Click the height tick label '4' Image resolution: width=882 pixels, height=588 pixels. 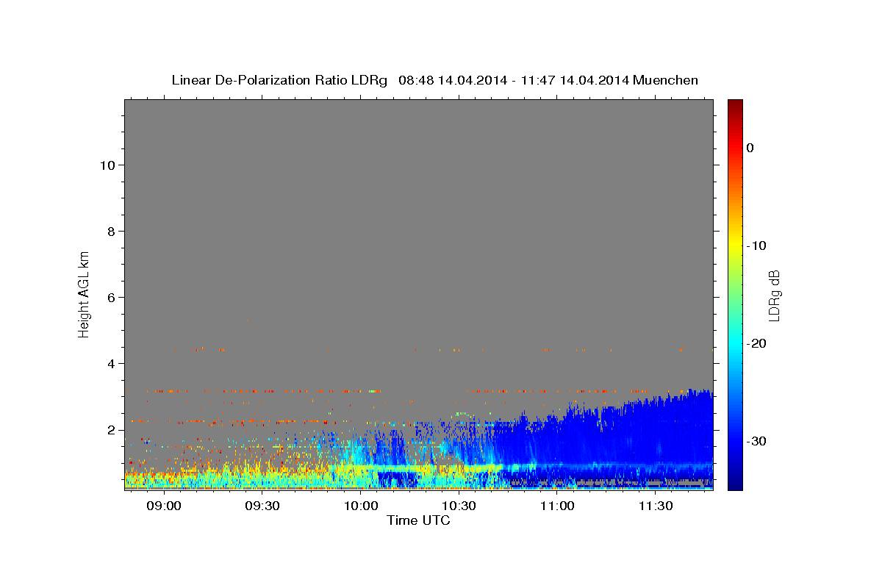tap(110, 363)
